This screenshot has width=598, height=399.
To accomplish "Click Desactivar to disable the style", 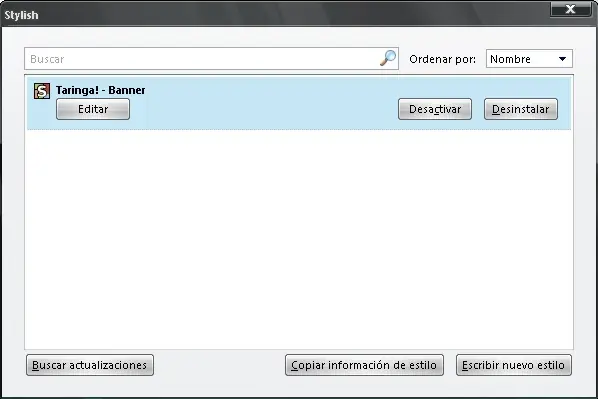I will click(x=435, y=109).
